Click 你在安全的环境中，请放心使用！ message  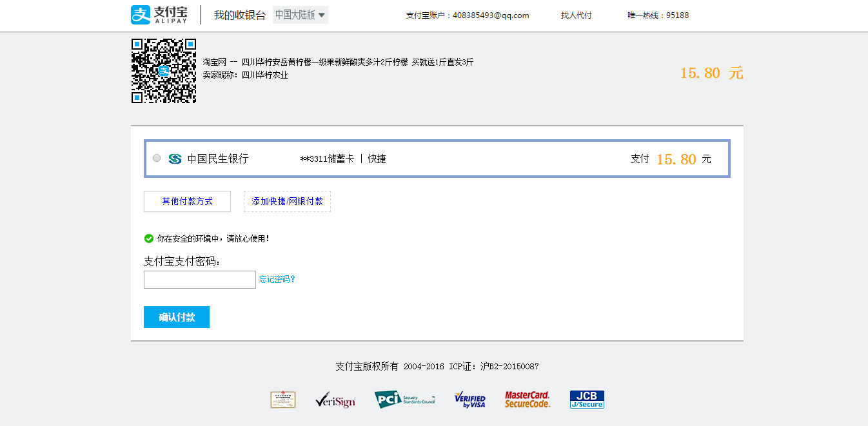pos(213,238)
